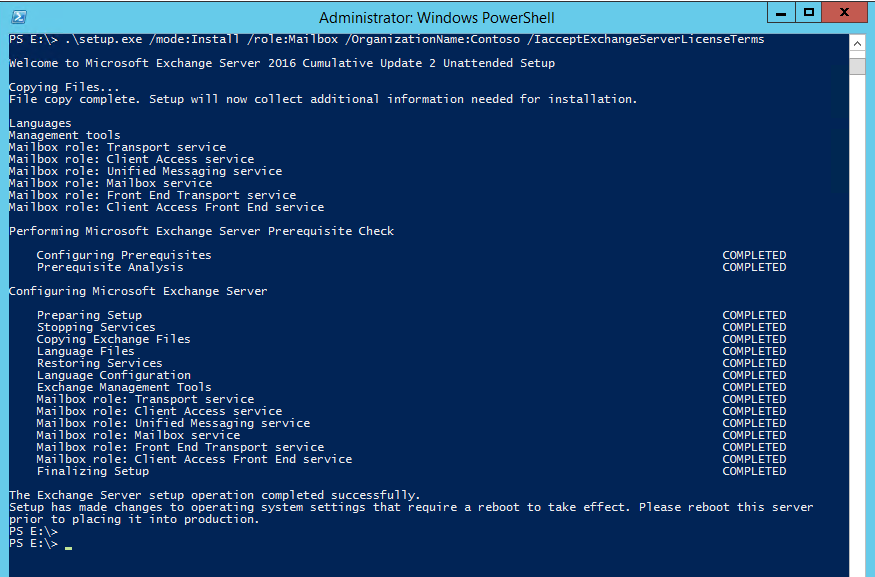Click COMPLETED status next to Prerequisite Analysis
Screen dimensions: 875x577
(754, 267)
